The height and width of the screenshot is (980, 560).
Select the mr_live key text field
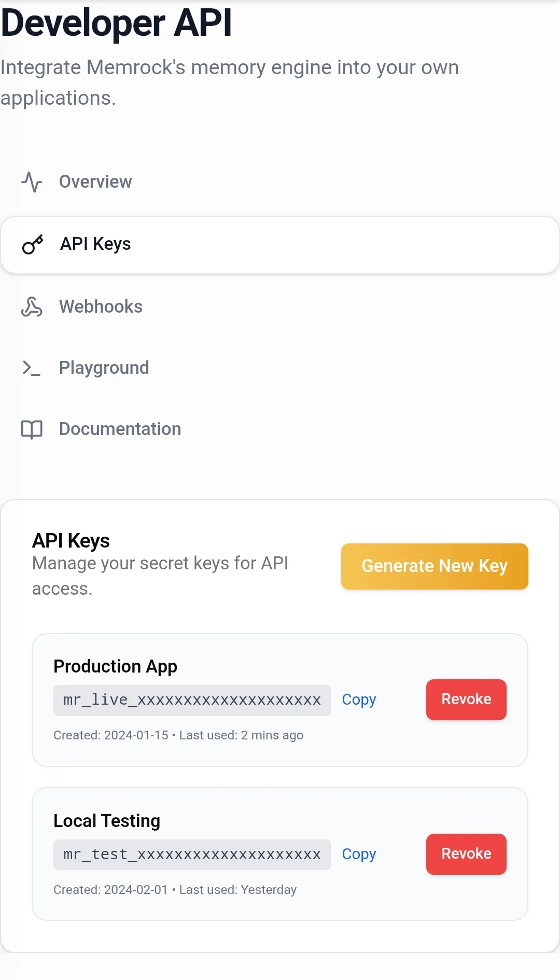click(192, 700)
